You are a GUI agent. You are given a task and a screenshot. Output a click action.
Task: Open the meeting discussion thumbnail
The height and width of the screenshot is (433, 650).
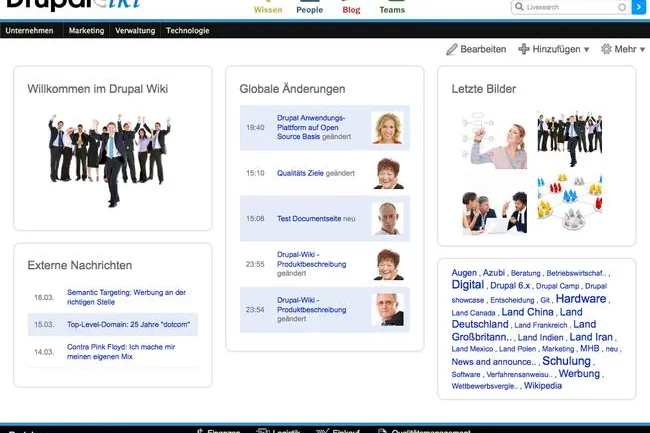pyautogui.click(x=495, y=213)
